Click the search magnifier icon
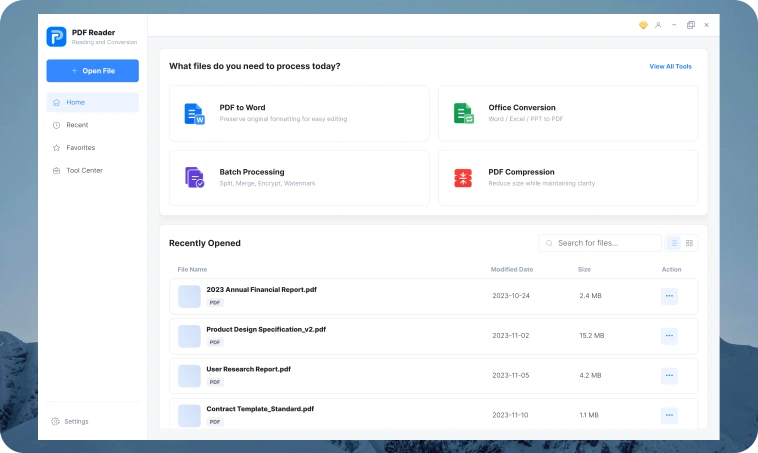Image resolution: width=758 pixels, height=453 pixels. point(549,243)
